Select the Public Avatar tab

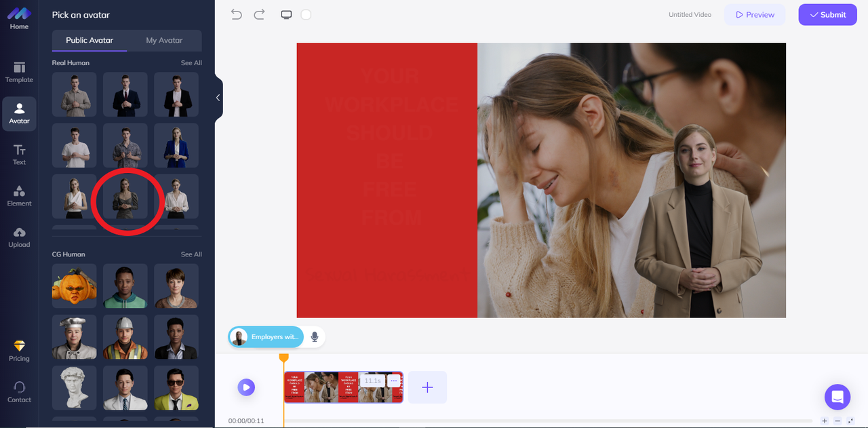pyautogui.click(x=90, y=41)
